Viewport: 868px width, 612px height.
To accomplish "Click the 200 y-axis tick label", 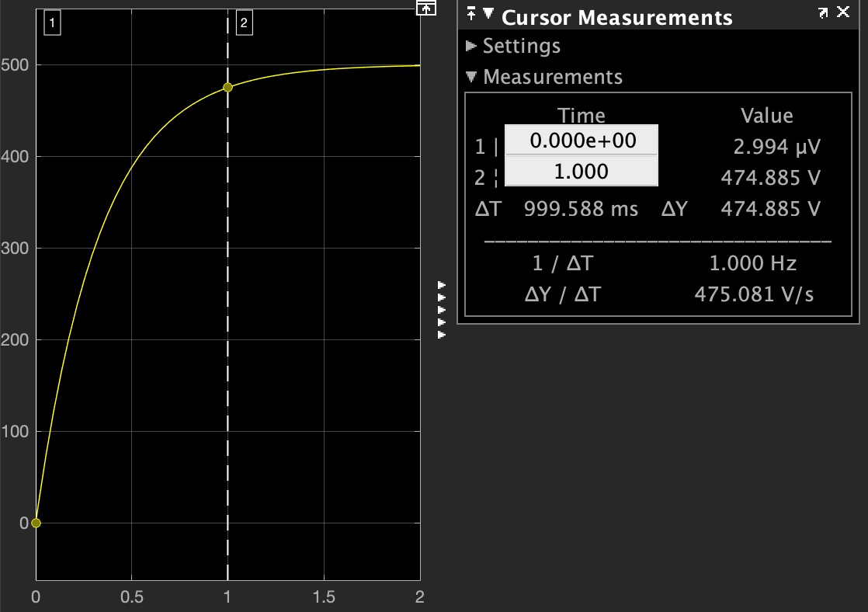I will pyautogui.click(x=15, y=339).
